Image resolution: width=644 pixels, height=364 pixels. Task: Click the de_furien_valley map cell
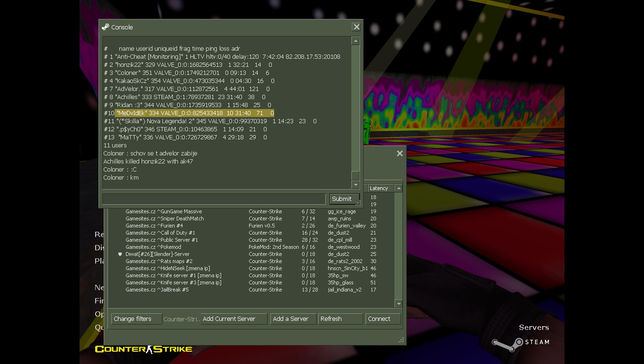347,226
